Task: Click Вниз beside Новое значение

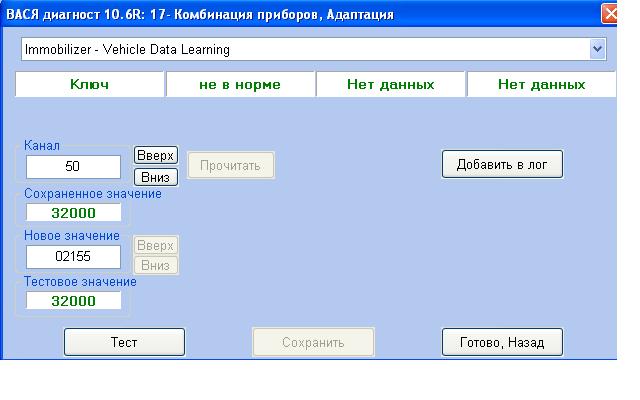Action: pyautogui.click(x=156, y=265)
